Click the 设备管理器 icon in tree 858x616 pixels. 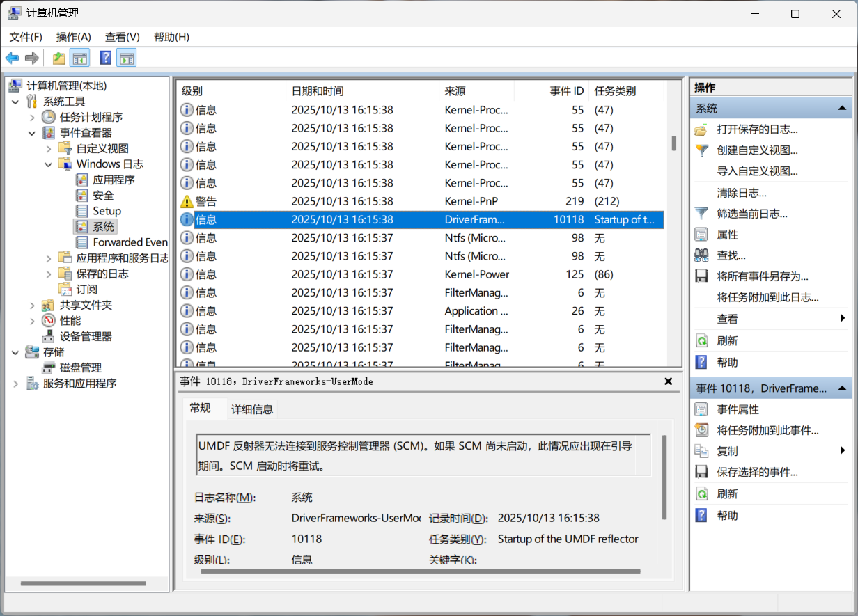[x=49, y=336]
